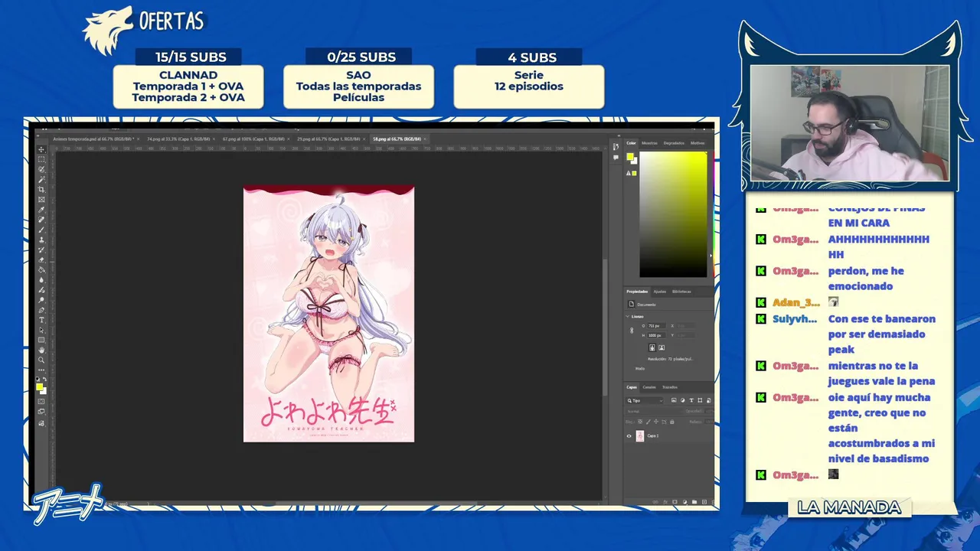Select the Crop tool
This screenshot has width=980, height=551.
pyautogui.click(x=41, y=190)
